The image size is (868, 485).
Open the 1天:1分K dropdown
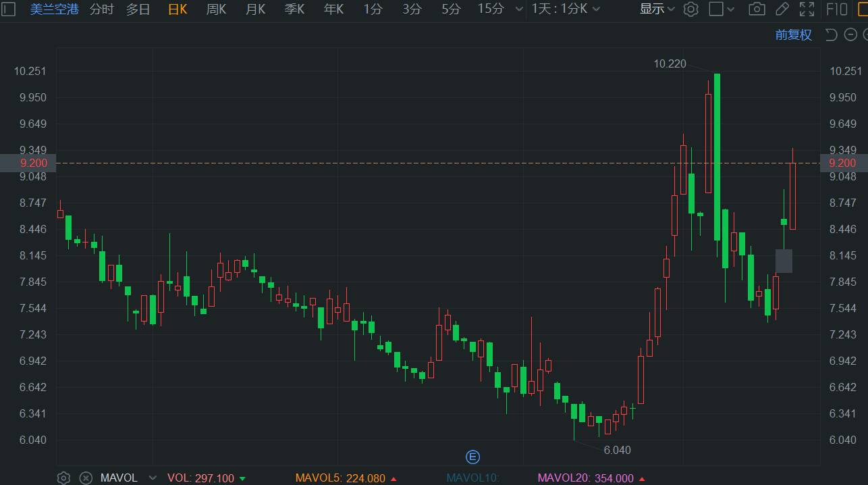point(566,9)
